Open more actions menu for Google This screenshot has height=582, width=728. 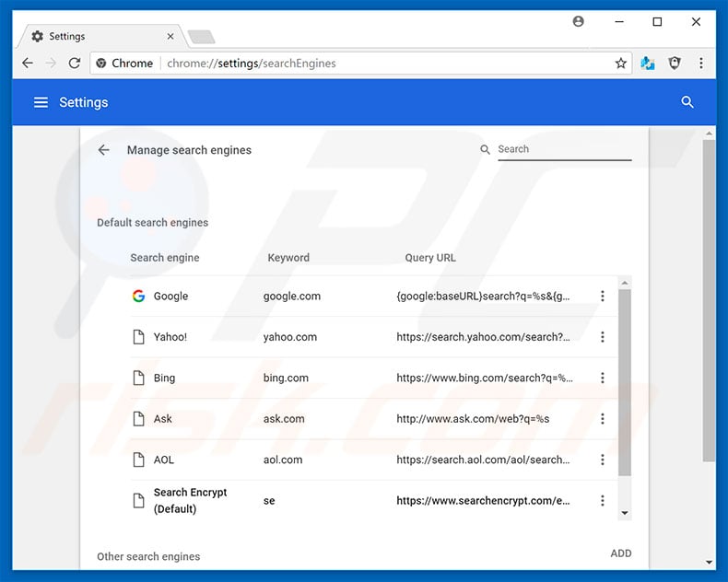coord(602,296)
